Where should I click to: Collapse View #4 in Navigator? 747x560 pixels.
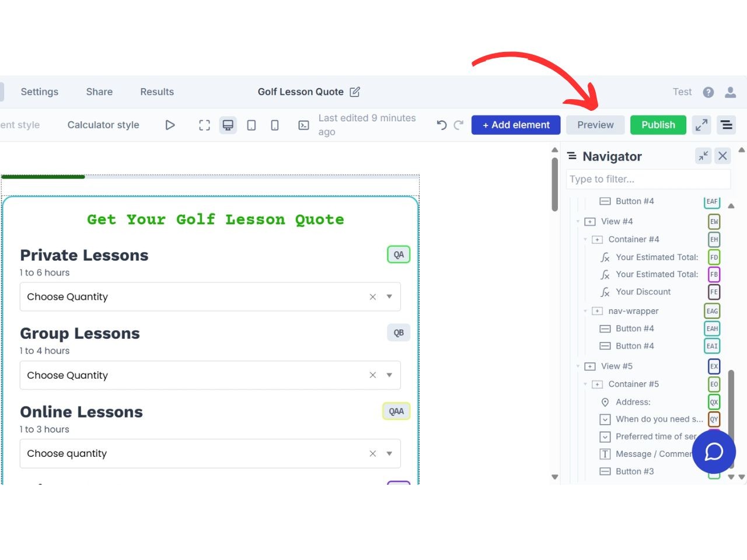click(x=578, y=222)
